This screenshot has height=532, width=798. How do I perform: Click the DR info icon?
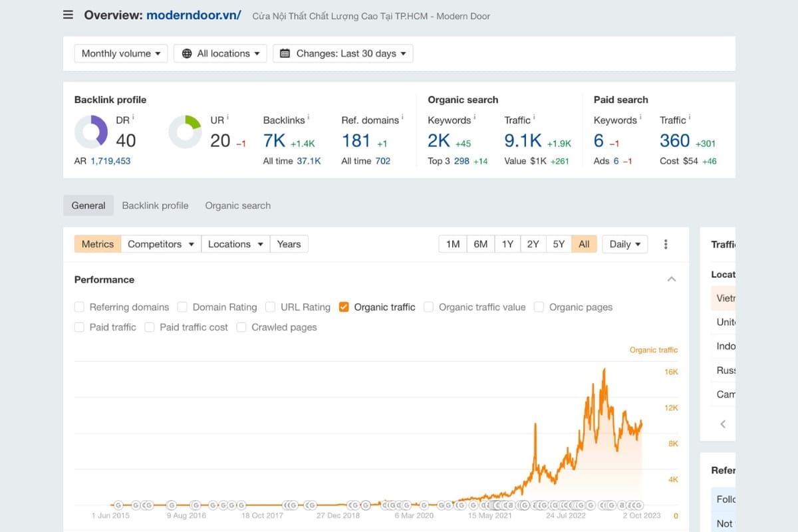(x=133, y=117)
